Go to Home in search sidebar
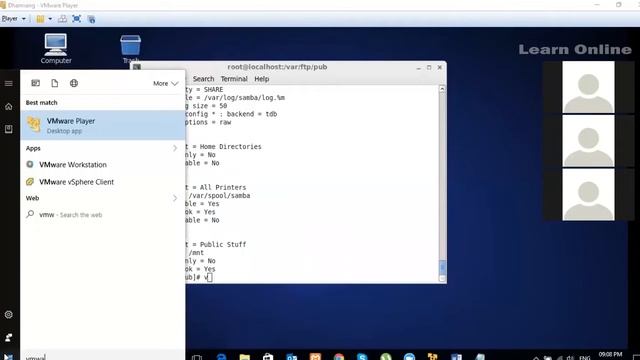640x360 pixels. (x=9, y=107)
